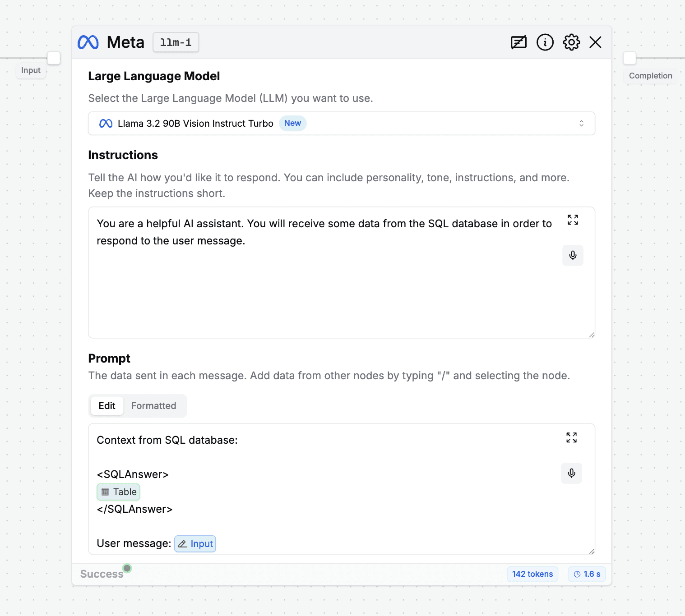Screen dimensions: 685x616
Task: Click the 'User message:' text in prompt
Action: (134, 543)
